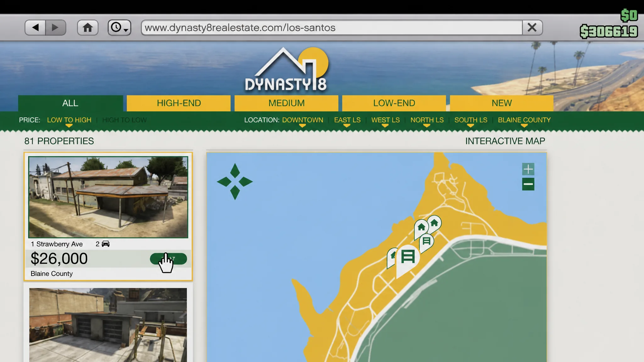Screen dimensions: 644x362
Task: Click the $306619 bank balance display
Action: 609,31
